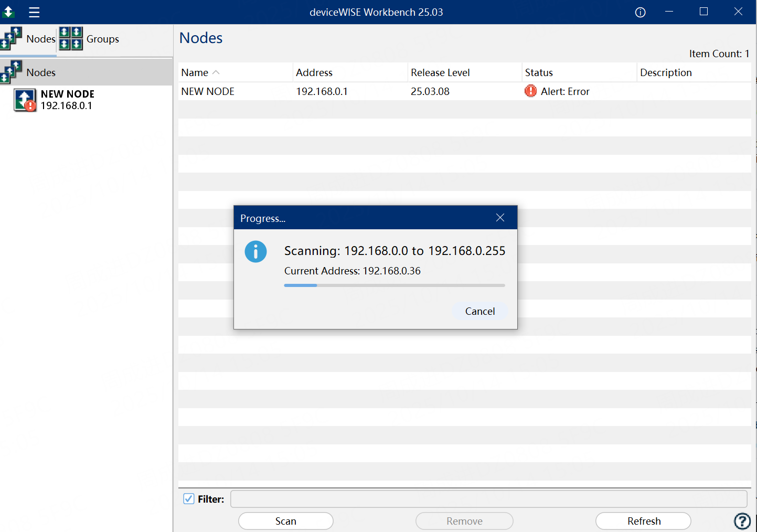The image size is (757, 532).
Task: Click into the Filter text field
Action: pyautogui.click(x=488, y=499)
